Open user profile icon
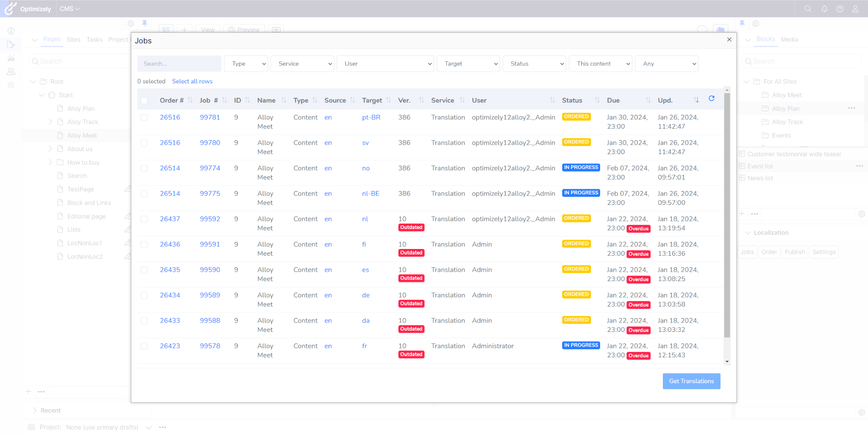Screen dimensions: 868x434 click(855, 9)
